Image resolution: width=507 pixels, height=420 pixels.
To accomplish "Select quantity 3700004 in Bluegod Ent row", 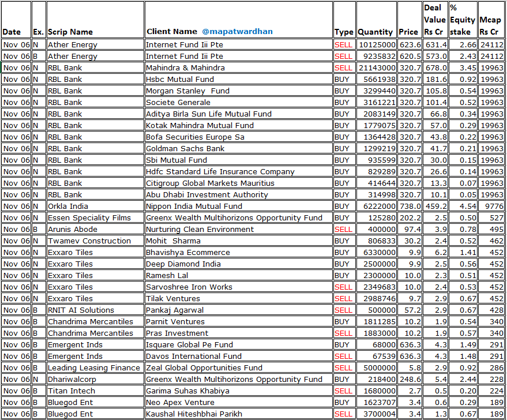I will click(x=377, y=414).
